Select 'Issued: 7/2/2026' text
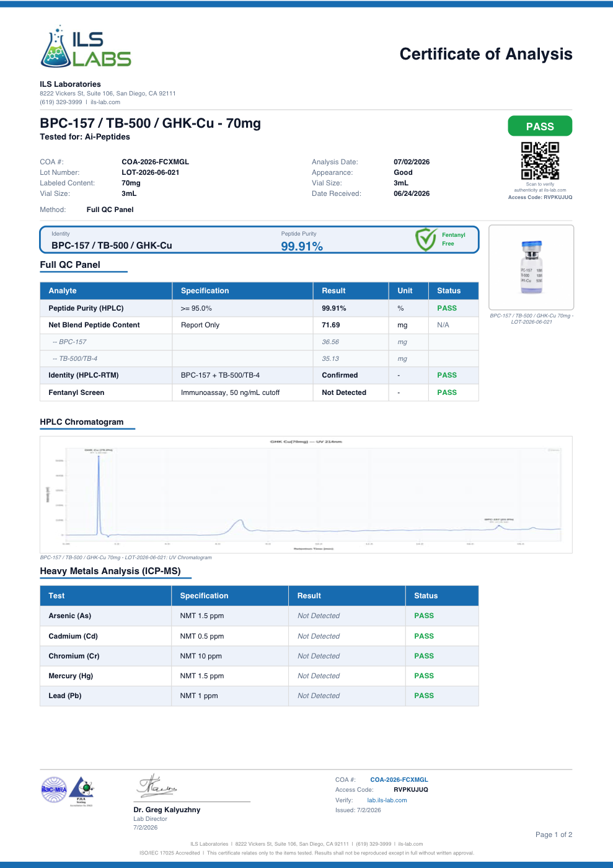This screenshot has height=868, width=613. pyautogui.click(x=358, y=810)
